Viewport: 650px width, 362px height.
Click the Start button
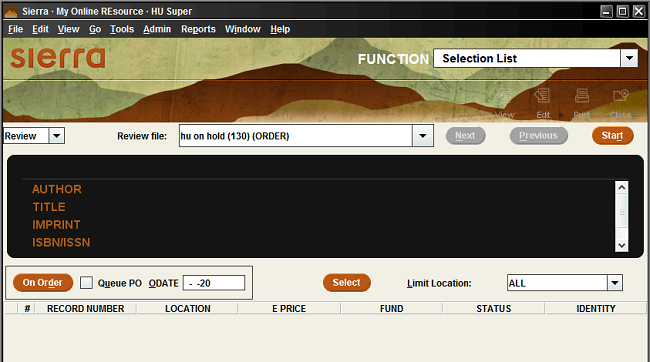click(612, 136)
